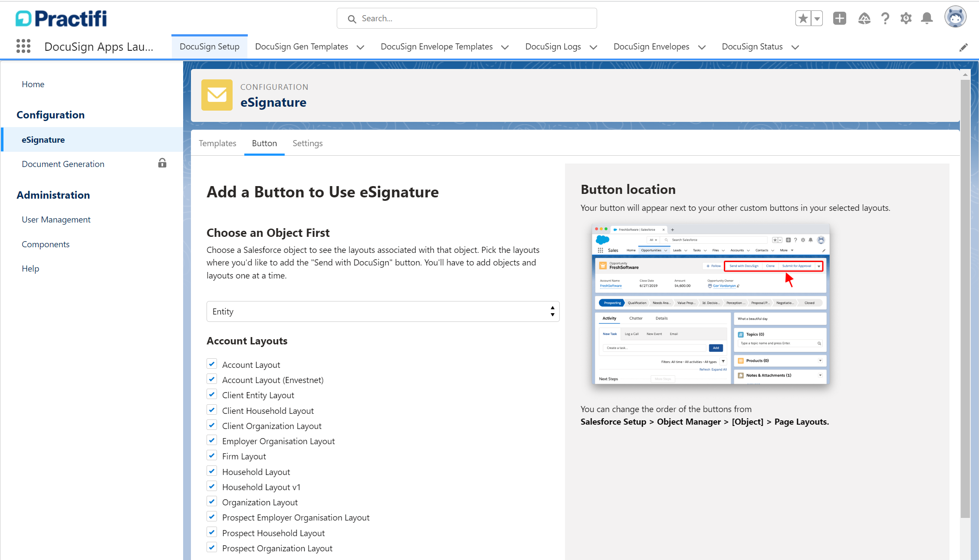Open the Help question mark icon
The image size is (979, 560).
tap(885, 18)
